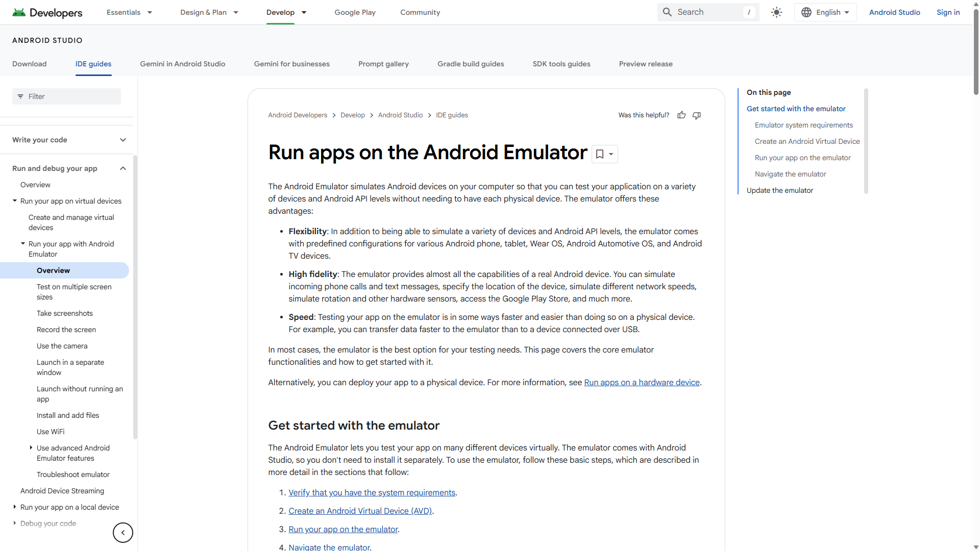The width and height of the screenshot is (980, 551).
Task: Jump to Update the emulator in TOC
Action: (x=780, y=190)
